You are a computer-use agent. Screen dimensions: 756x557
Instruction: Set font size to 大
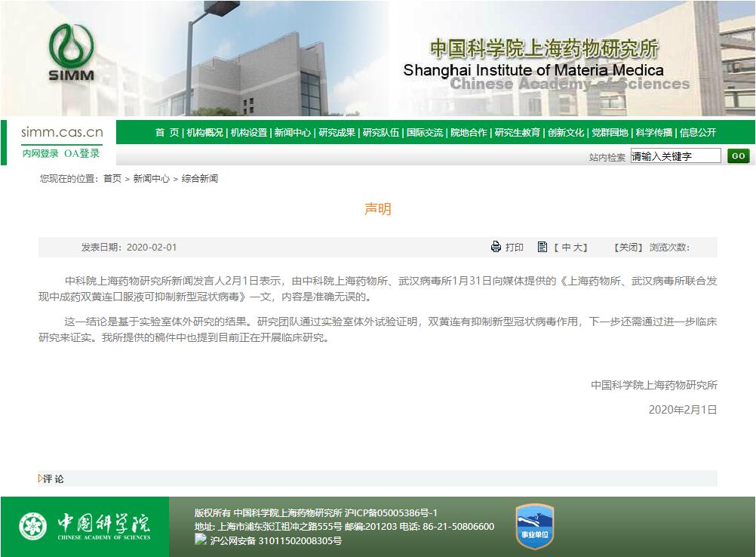coord(578,248)
